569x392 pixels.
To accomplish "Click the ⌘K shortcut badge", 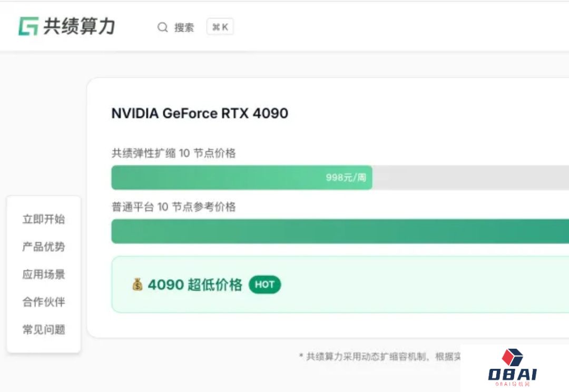I will 220,27.
